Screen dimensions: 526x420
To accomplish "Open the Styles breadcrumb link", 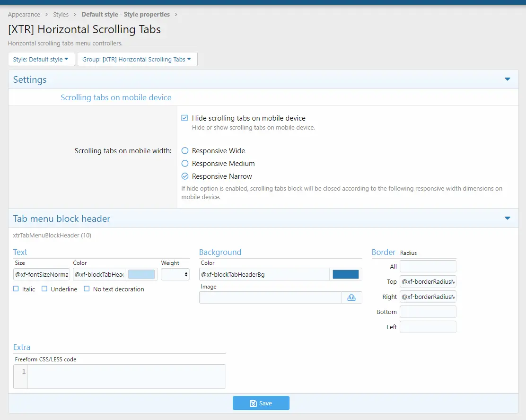I will tap(61, 15).
